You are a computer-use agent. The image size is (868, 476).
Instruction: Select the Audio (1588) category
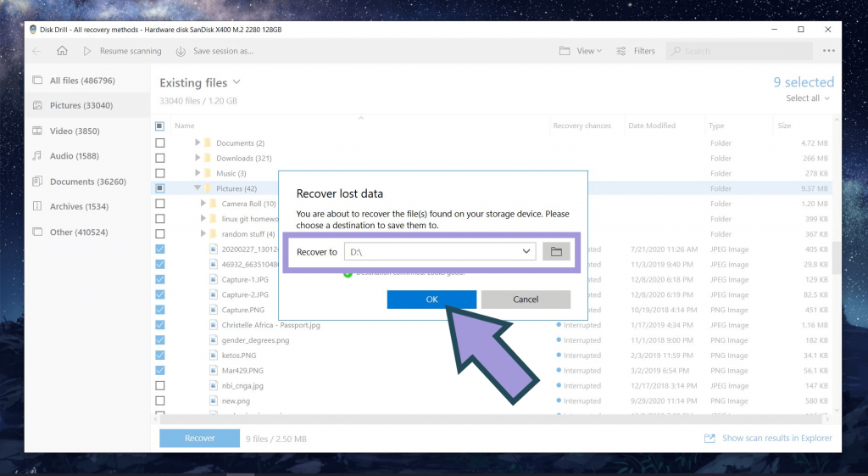(x=87, y=156)
